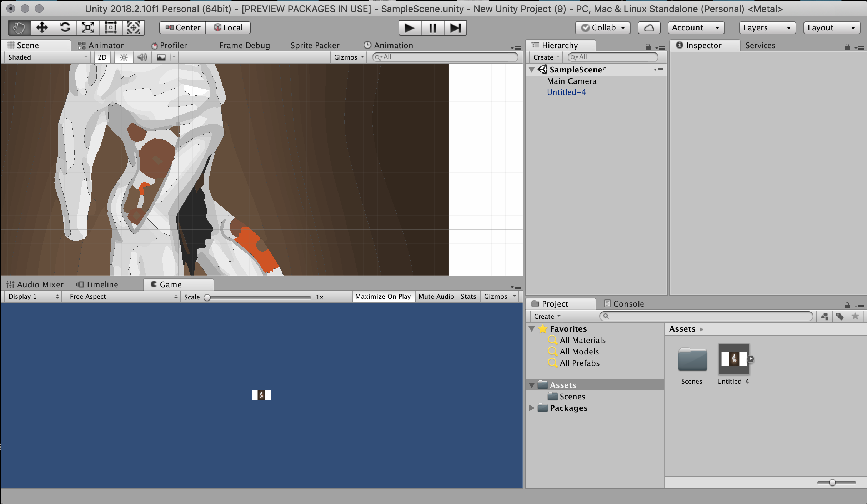Select the Scale tool
The width and height of the screenshot is (867, 504).
[88, 27]
